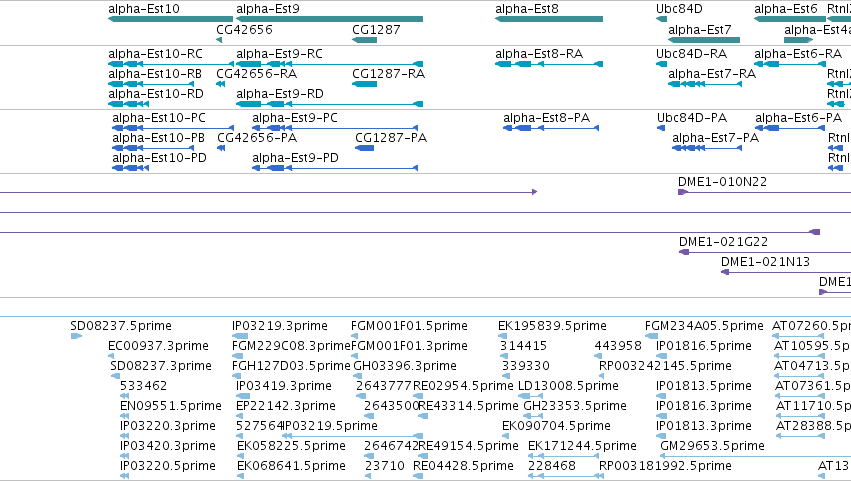851x481 pixels.
Task: Select transcript alpha-Est7-RA
Action: click(x=704, y=84)
